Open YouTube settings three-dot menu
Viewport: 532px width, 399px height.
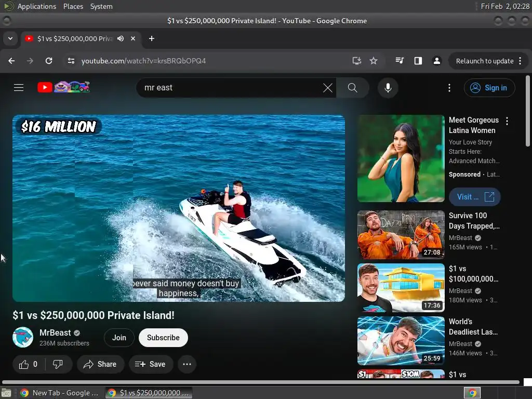pos(449,88)
